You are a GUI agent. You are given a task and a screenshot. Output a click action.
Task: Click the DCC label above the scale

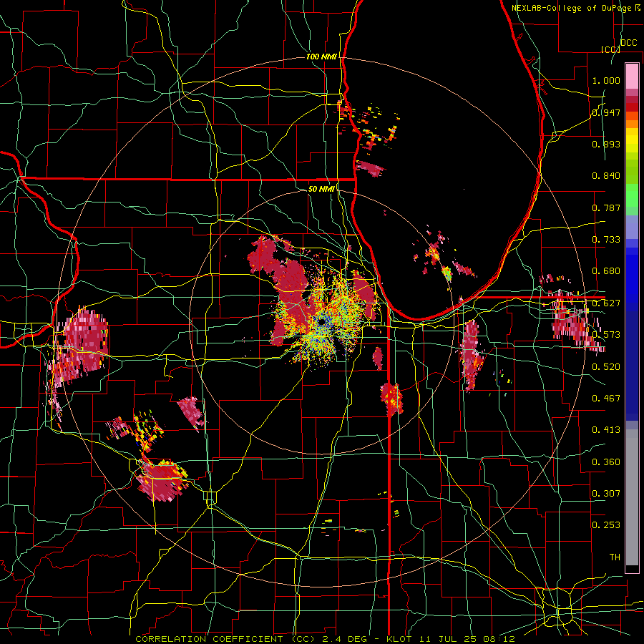(628, 43)
